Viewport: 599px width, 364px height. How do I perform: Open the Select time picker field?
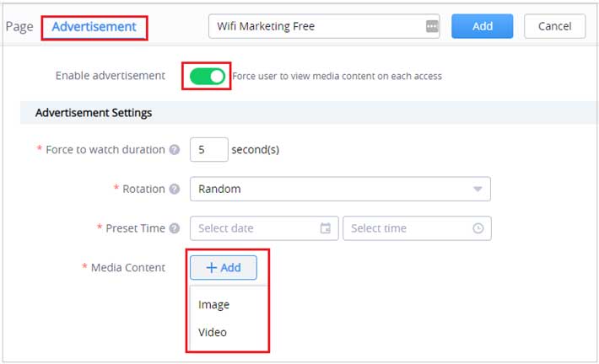coord(417,228)
